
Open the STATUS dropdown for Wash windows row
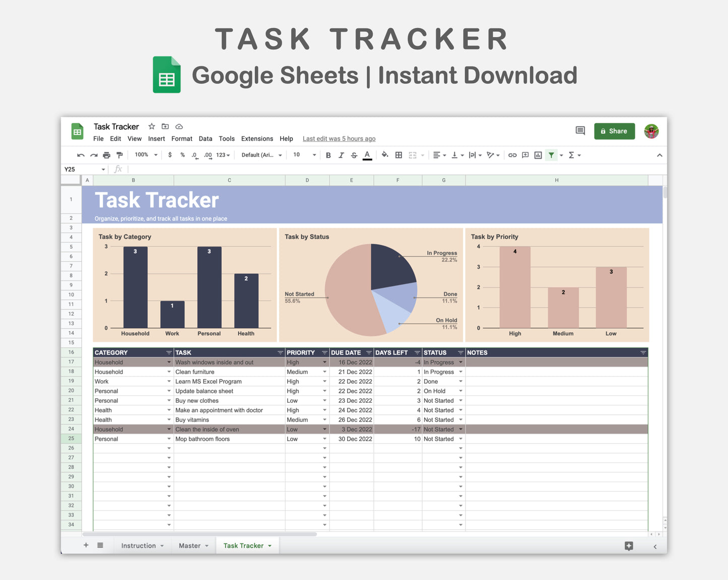pyautogui.click(x=460, y=362)
